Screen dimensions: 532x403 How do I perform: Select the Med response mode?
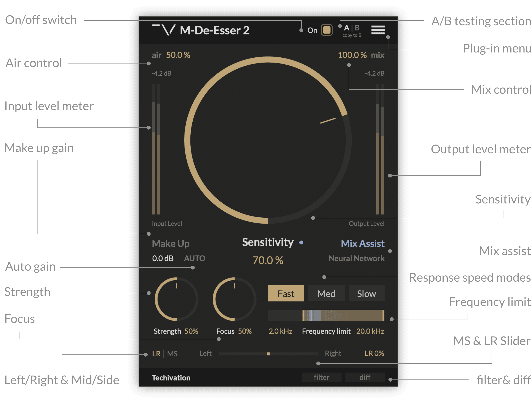click(326, 294)
